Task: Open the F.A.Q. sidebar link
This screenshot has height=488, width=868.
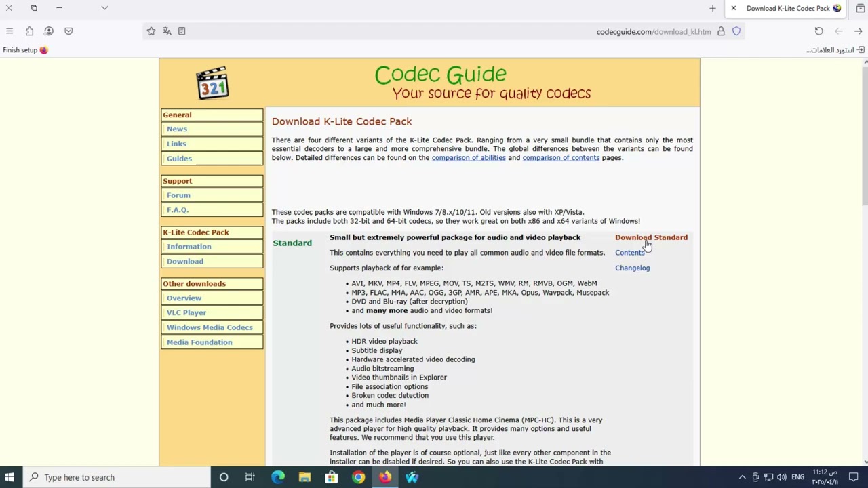Action: pos(178,210)
